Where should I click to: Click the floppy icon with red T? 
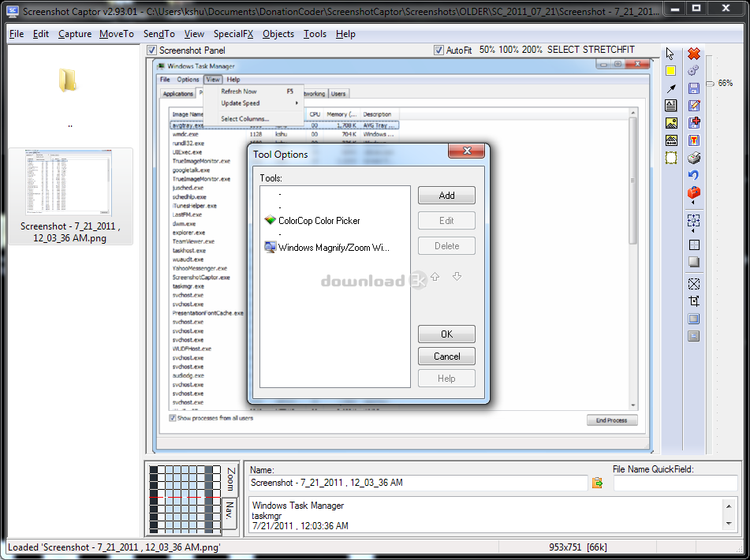click(x=693, y=140)
